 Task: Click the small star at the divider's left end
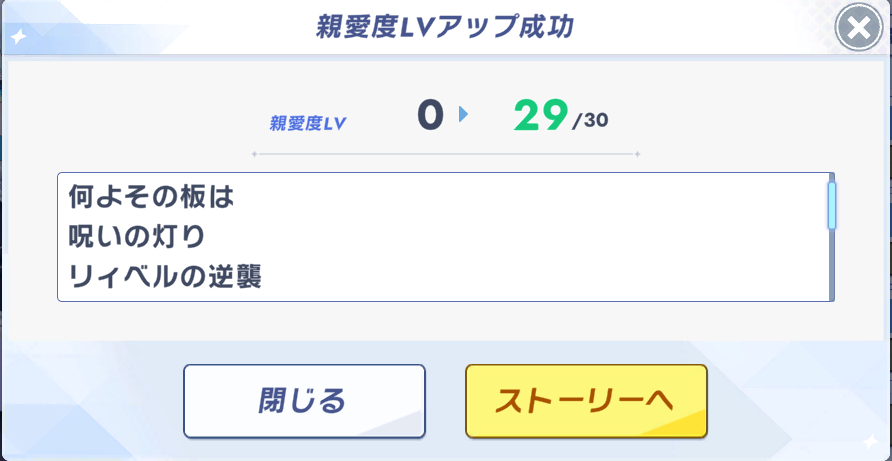tap(254, 154)
